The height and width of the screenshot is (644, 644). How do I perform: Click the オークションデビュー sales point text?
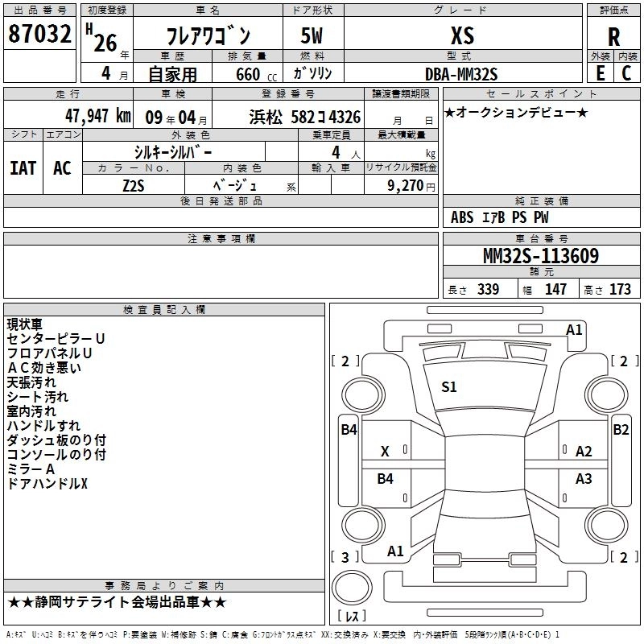(516, 112)
